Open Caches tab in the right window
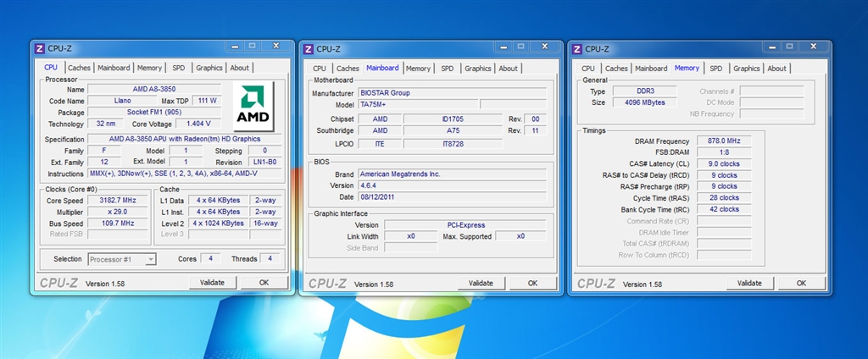Image resolution: width=868 pixels, height=359 pixels. point(616,69)
